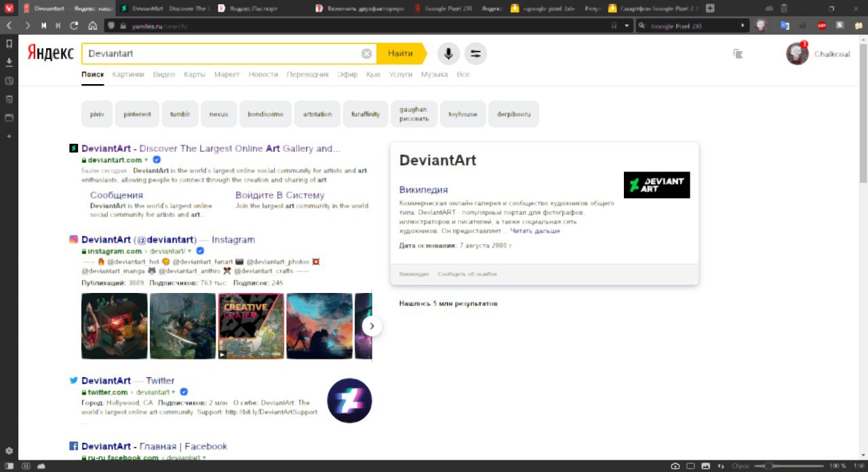The image size is (868, 472).
Task: Open a new tab with plus
Action: 710,8
